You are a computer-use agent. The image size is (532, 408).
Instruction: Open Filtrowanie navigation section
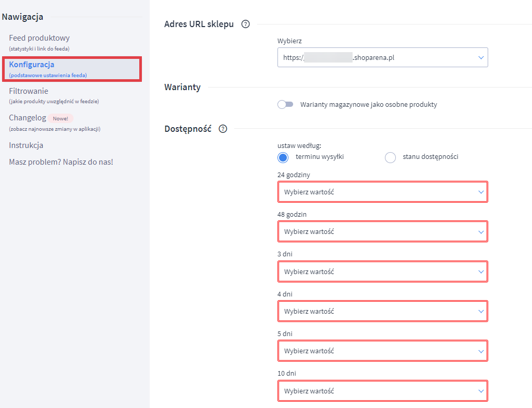[29, 91]
